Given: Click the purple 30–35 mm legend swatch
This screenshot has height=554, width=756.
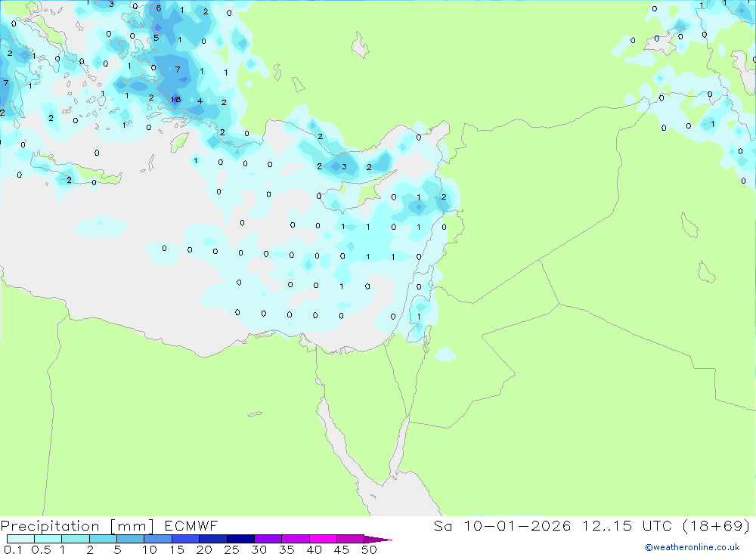Looking at the screenshot, I should (268, 539).
